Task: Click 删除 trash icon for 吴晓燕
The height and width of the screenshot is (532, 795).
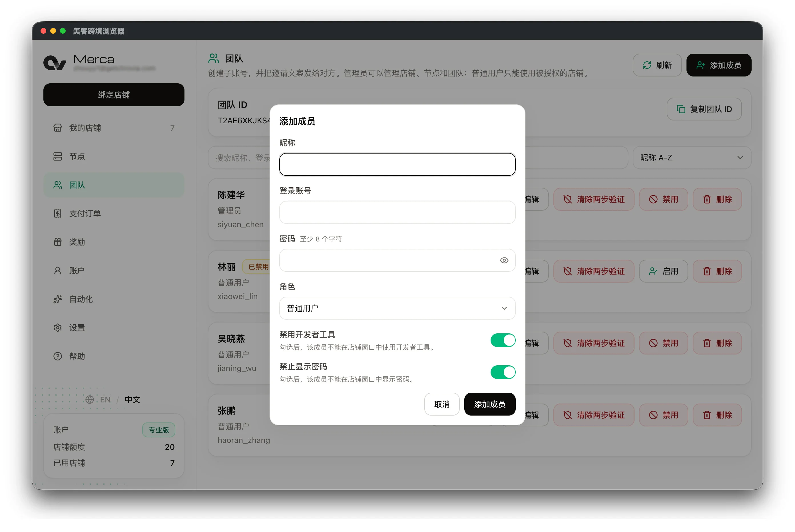Action: (x=707, y=343)
